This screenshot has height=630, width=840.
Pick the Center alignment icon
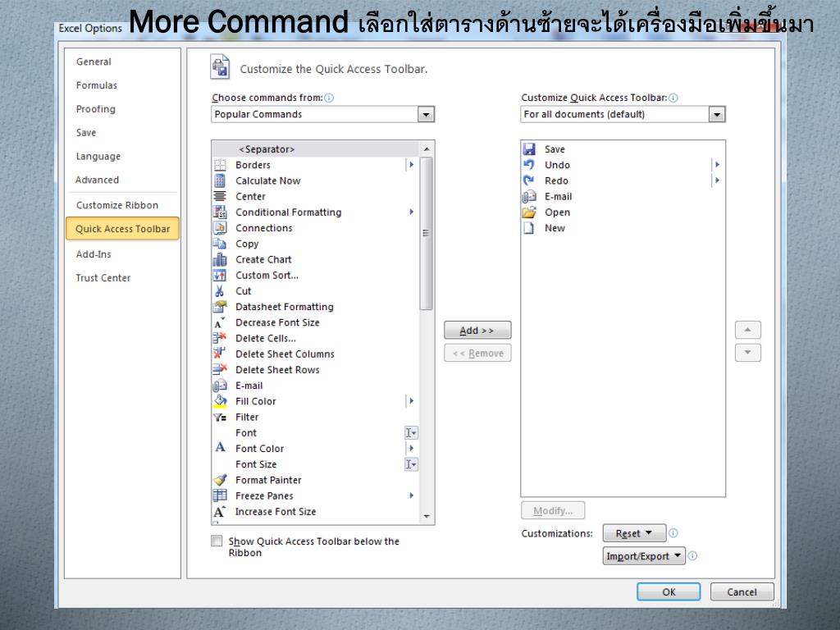[220, 197]
